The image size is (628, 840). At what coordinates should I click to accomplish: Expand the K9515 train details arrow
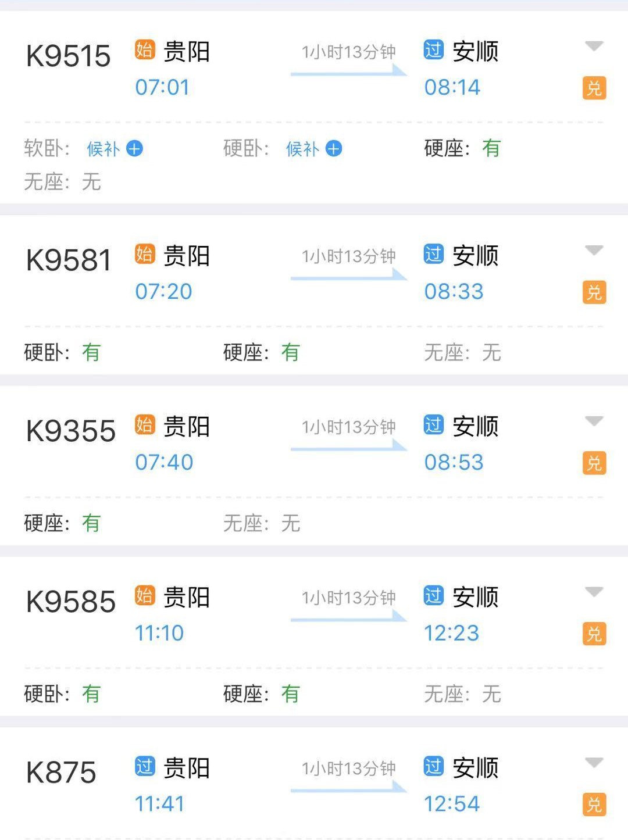pos(594,46)
